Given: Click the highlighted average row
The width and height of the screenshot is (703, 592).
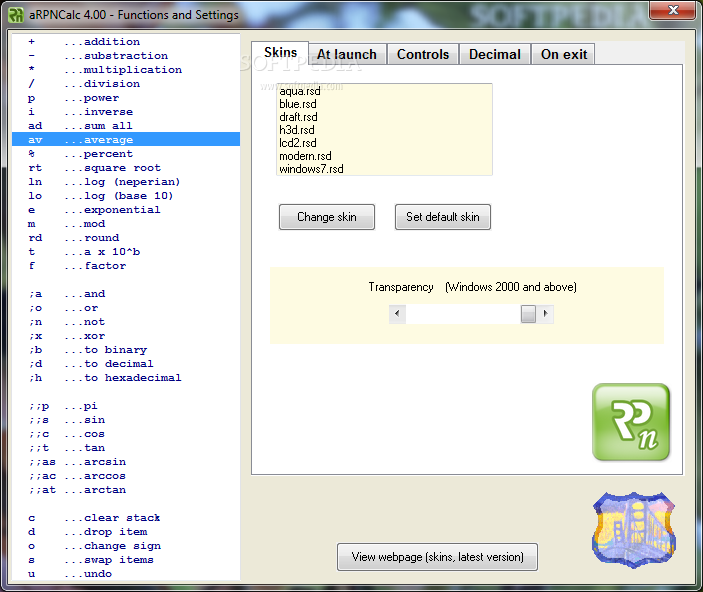Looking at the screenshot, I should (x=126, y=139).
